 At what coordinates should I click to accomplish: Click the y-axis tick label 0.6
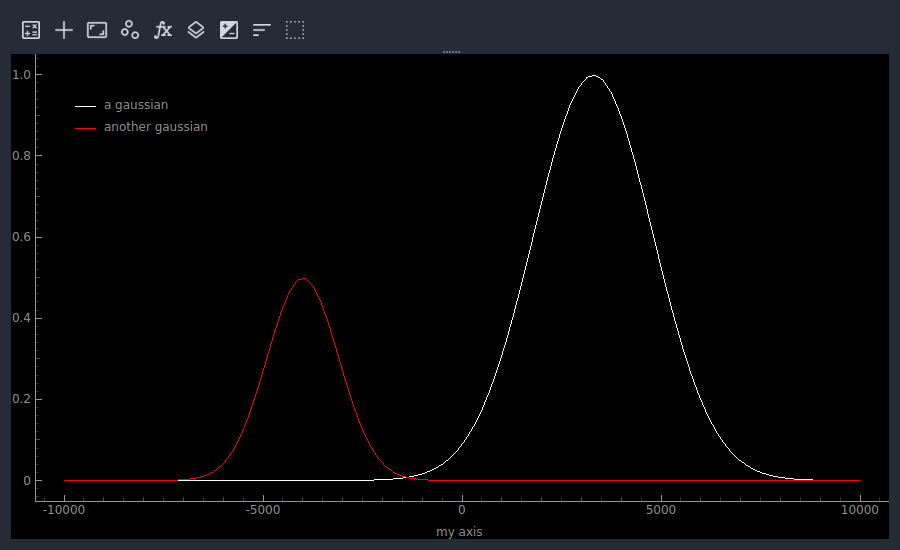point(22,237)
